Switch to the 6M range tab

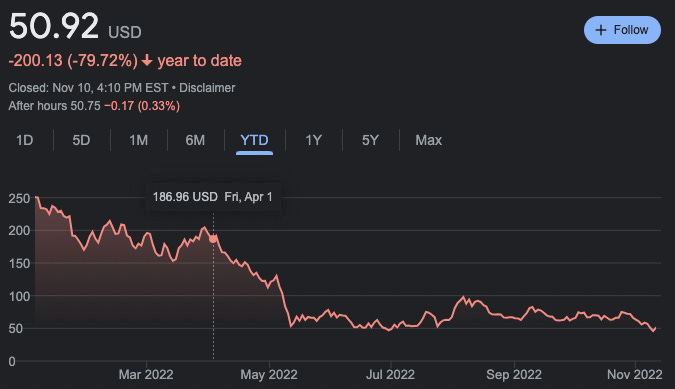click(x=195, y=140)
